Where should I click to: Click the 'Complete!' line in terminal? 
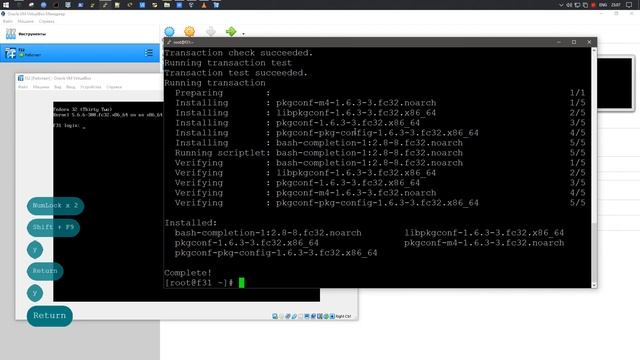pos(188,273)
